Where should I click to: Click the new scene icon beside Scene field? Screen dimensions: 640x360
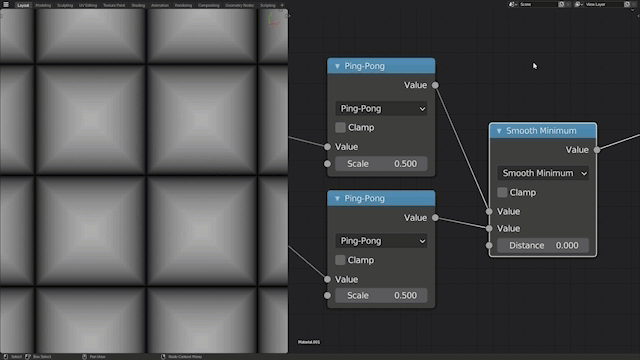coord(561,4)
